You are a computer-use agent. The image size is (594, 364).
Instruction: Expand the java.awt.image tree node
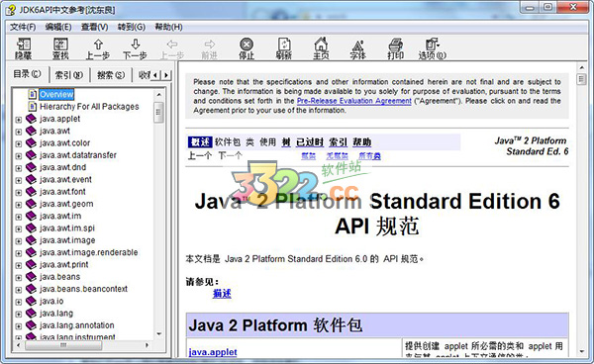(18, 241)
